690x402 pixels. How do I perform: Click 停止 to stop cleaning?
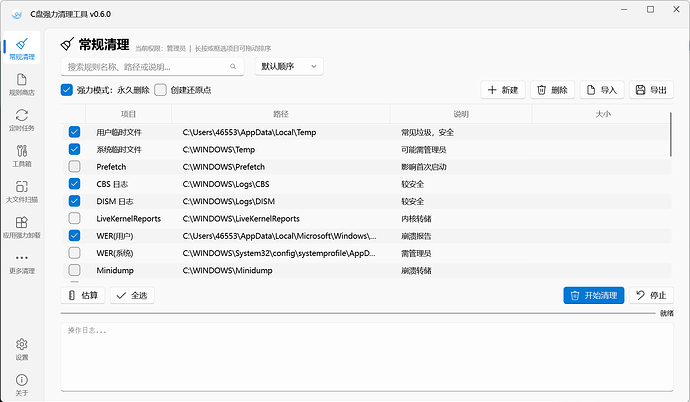[651, 295]
